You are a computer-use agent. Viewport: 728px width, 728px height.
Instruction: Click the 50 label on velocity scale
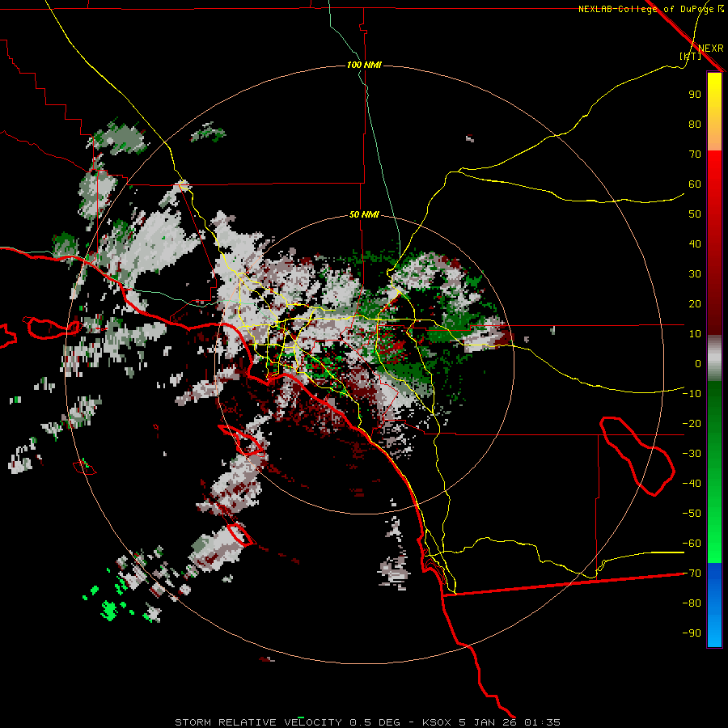tap(695, 214)
